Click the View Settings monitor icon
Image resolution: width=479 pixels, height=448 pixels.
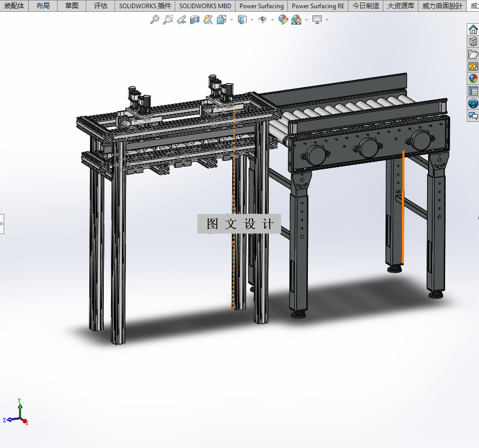[317, 20]
